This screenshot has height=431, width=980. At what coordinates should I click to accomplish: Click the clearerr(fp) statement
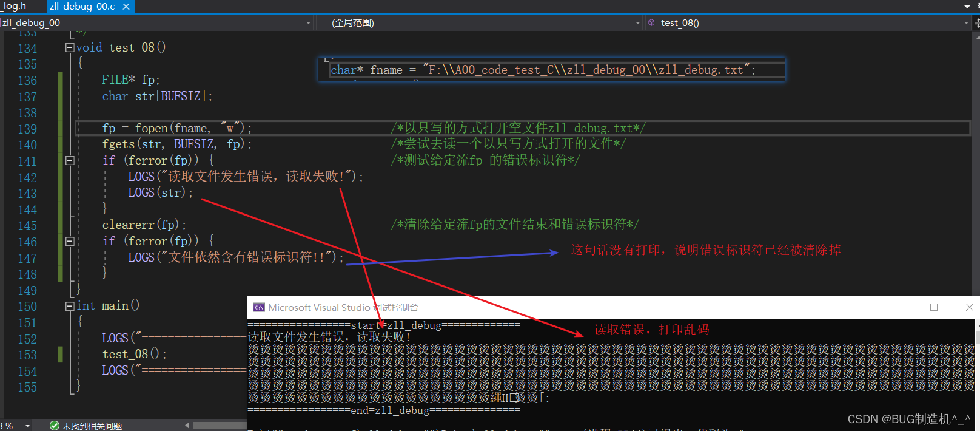144,225
